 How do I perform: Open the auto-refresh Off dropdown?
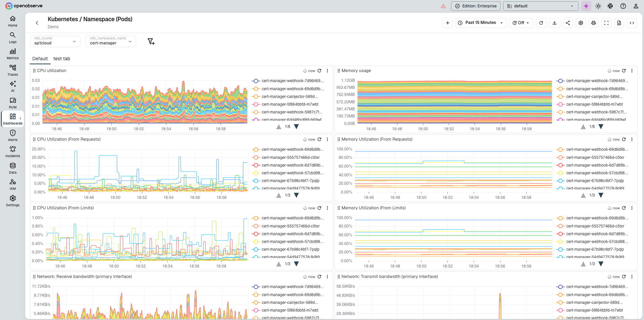[521, 23]
